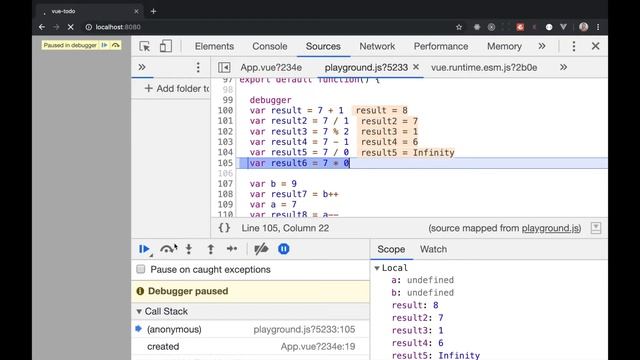The width and height of the screenshot is (640, 360).
Task: Toggle pause on exceptions button
Action: [284, 249]
